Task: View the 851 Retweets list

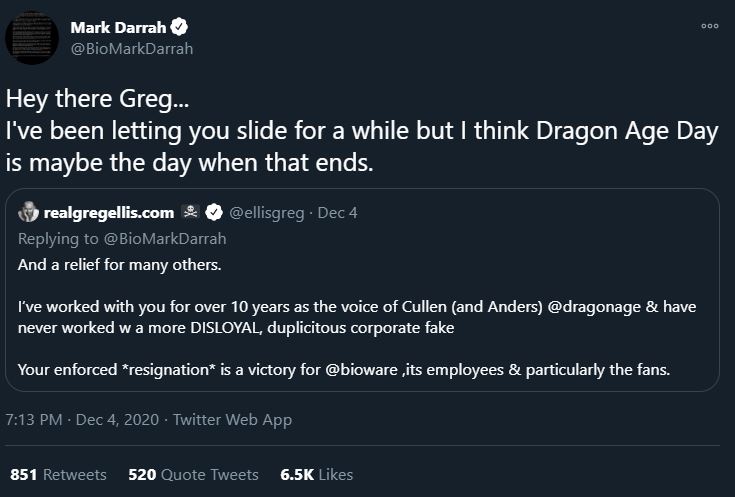Action: pyautogui.click(x=58, y=475)
